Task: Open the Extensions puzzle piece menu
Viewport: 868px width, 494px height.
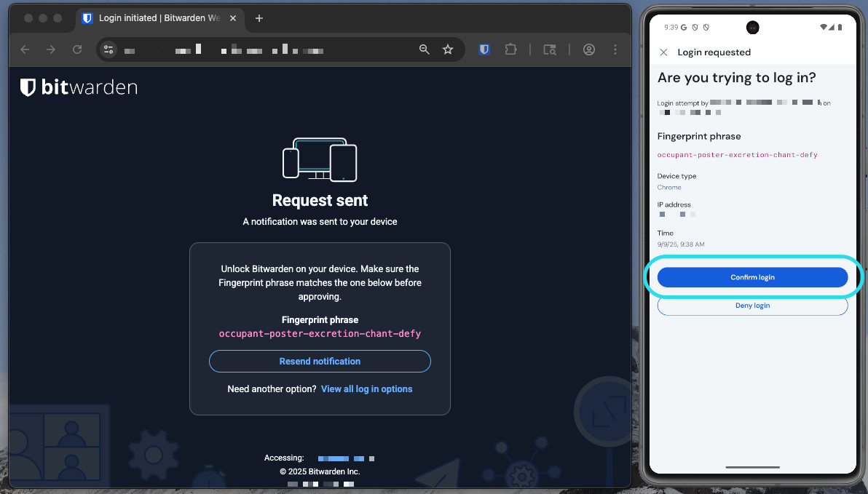Action: pyautogui.click(x=510, y=49)
